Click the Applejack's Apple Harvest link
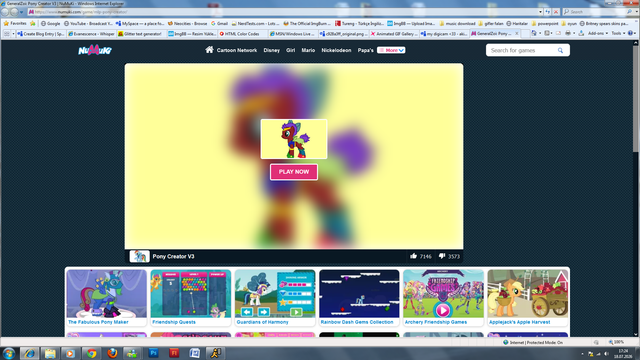The height and width of the screenshot is (360, 640). click(x=520, y=322)
